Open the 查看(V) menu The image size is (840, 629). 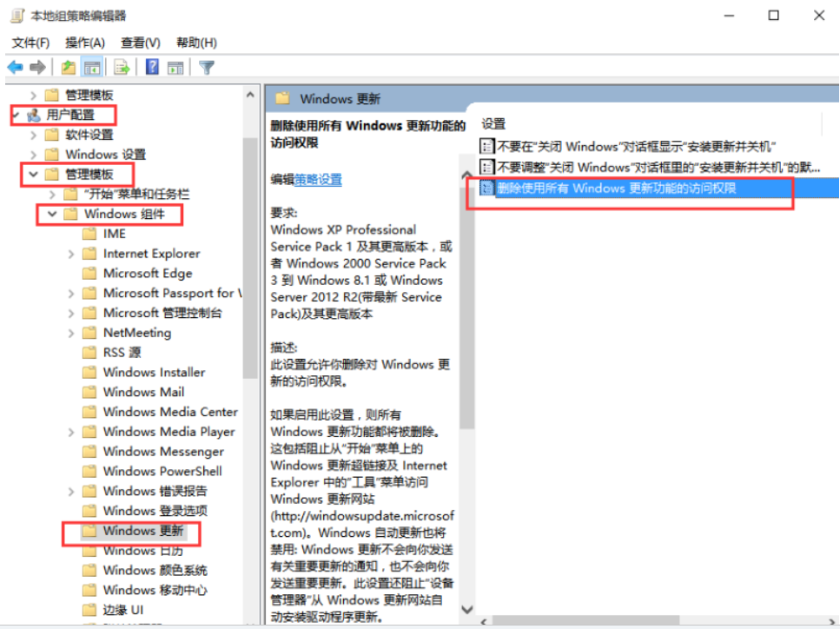click(140, 43)
